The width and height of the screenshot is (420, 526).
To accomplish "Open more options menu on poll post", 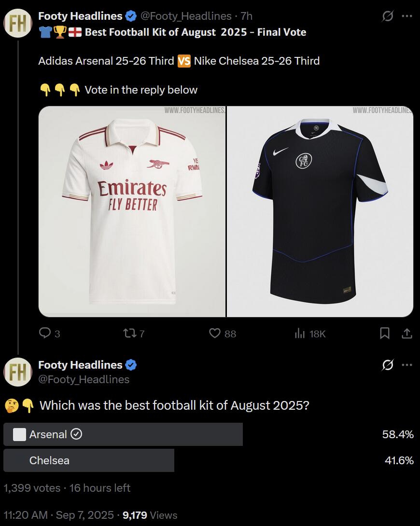I will click(x=407, y=365).
